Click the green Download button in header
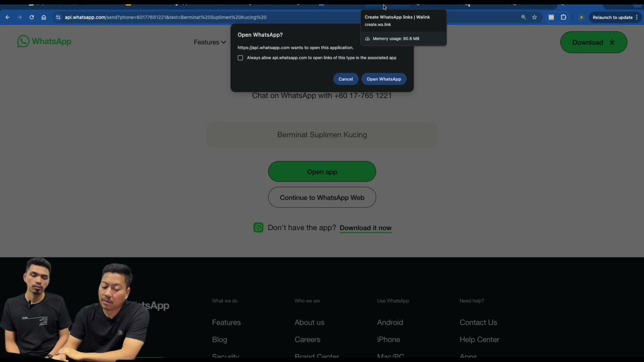The image size is (644, 362). (x=594, y=42)
